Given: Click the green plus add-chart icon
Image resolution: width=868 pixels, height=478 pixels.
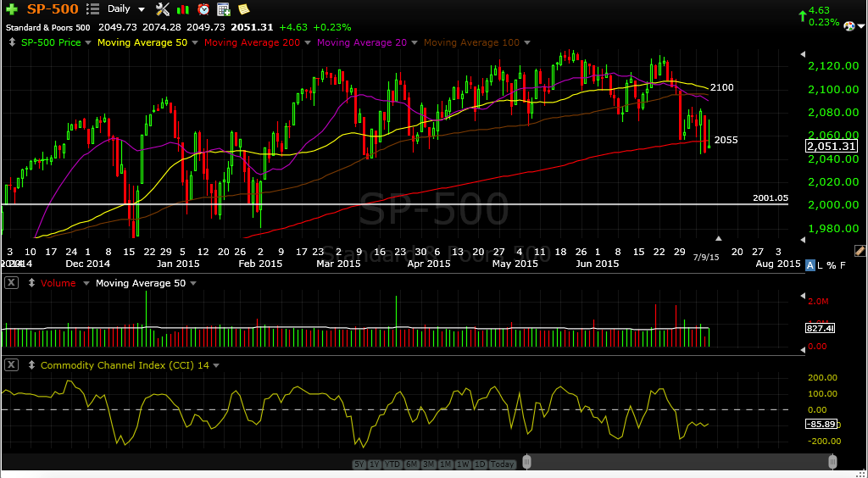Looking at the screenshot, I should [x=12, y=9].
